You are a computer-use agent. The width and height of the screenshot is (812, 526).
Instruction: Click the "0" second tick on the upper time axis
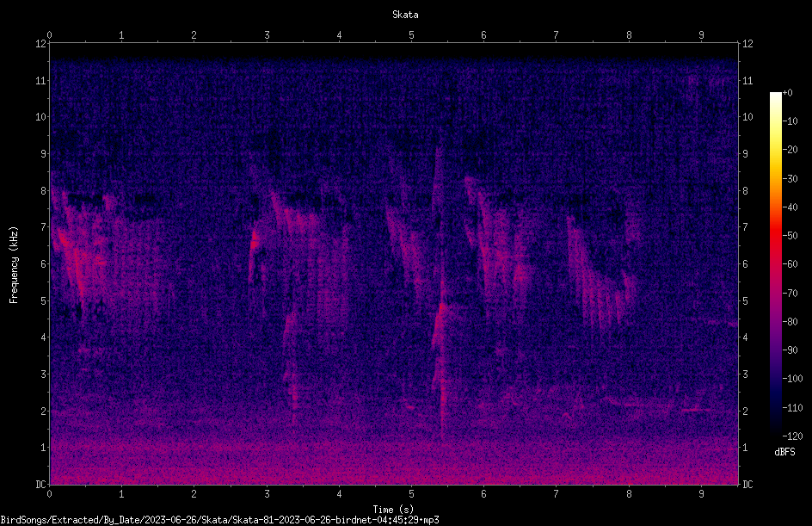49,35
